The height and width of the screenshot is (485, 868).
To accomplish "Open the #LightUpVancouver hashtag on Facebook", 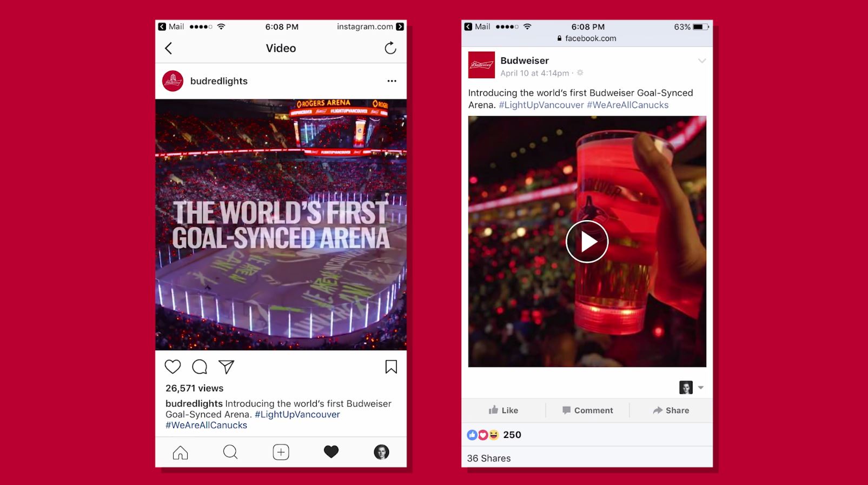I will pos(541,105).
